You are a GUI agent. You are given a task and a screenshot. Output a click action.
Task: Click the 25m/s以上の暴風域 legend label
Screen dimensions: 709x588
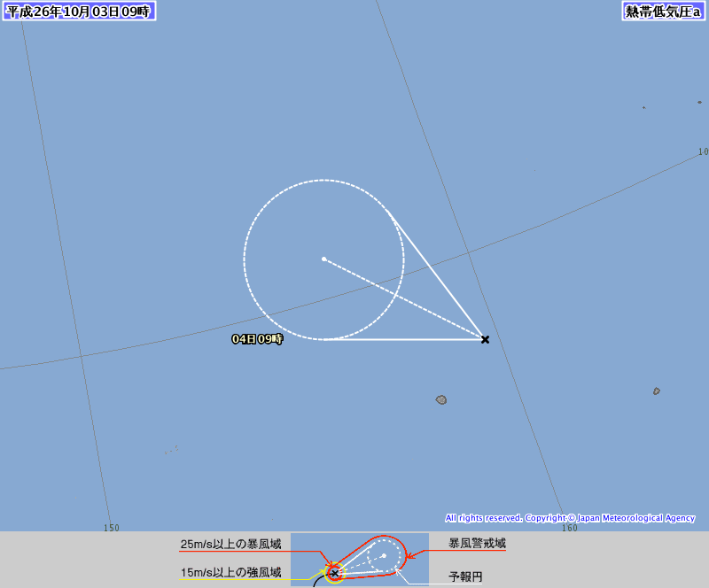pos(230,544)
